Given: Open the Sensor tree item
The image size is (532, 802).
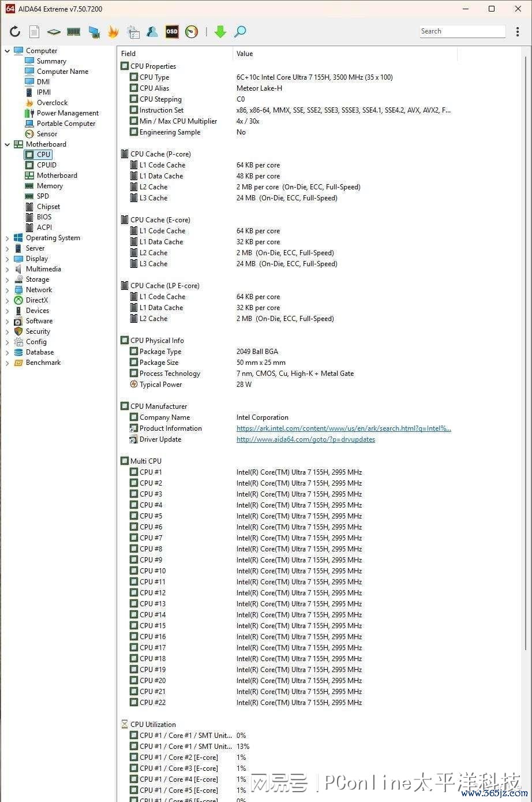Looking at the screenshot, I should point(47,134).
